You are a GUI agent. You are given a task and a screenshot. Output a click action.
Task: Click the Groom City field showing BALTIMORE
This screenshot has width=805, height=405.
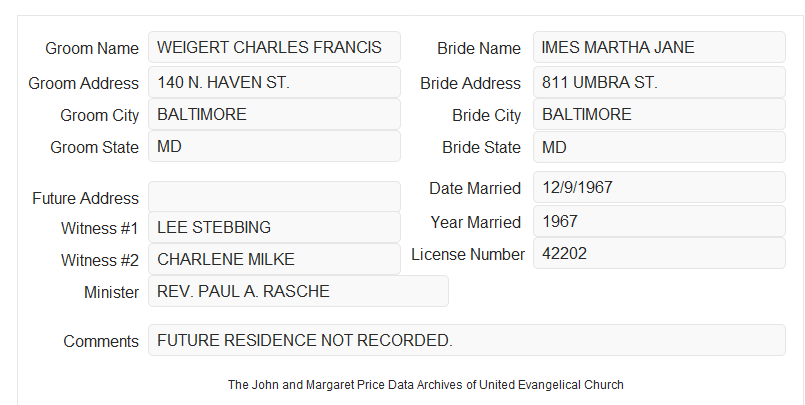pos(274,114)
